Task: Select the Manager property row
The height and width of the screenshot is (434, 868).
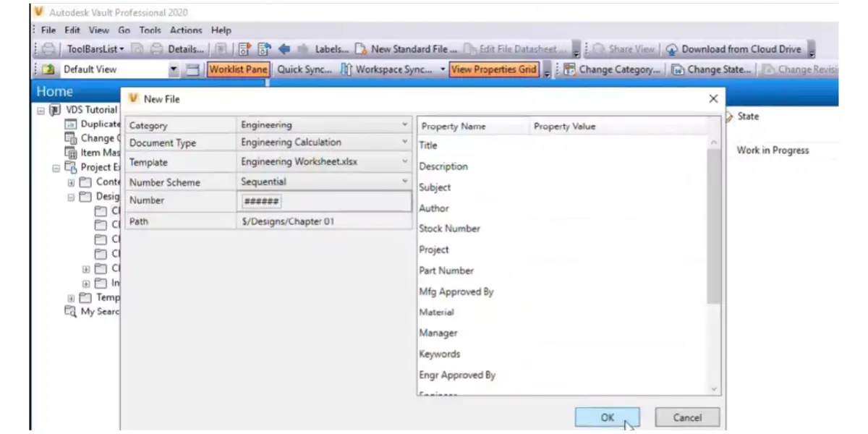Action: pos(562,333)
